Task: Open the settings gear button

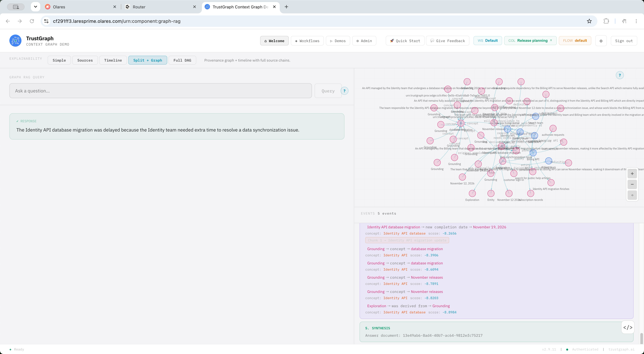Action: pos(601,41)
